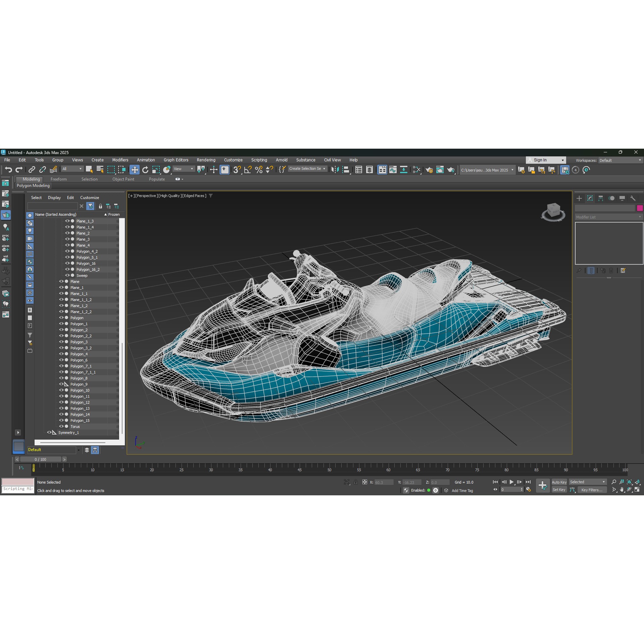644x644 pixels.
Task: Open Select by Name icon
Action: click(x=100, y=169)
